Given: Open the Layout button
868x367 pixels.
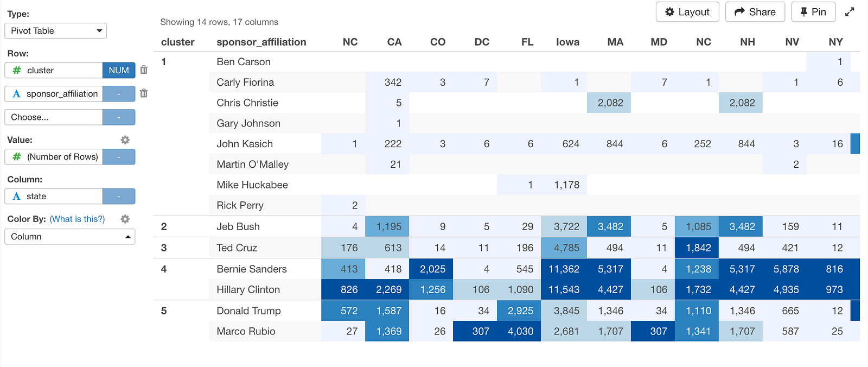Looking at the screenshot, I should click(687, 12).
